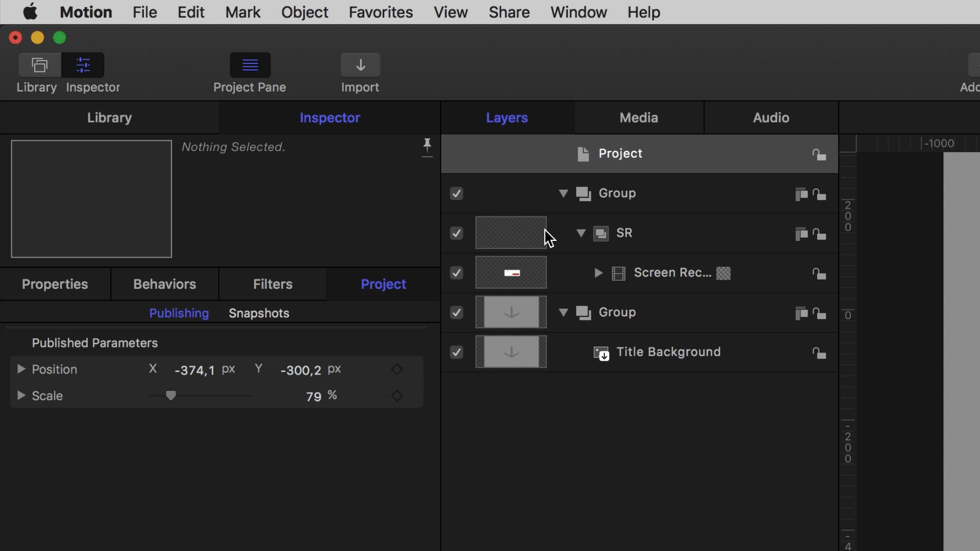The width and height of the screenshot is (980, 551).
Task: Click the Scale keyframe diamond icon
Action: [397, 396]
